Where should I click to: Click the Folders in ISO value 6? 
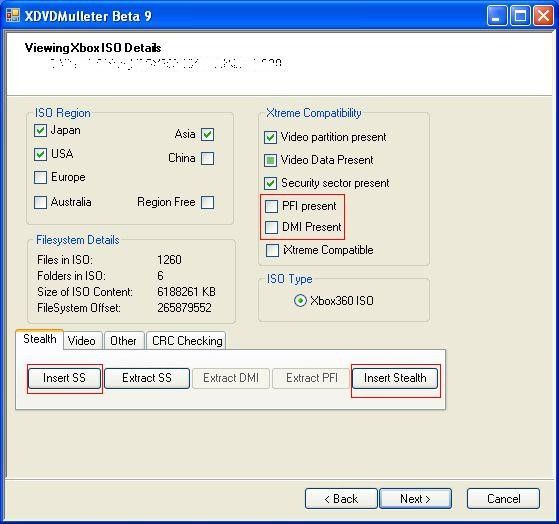coord(160,276)
